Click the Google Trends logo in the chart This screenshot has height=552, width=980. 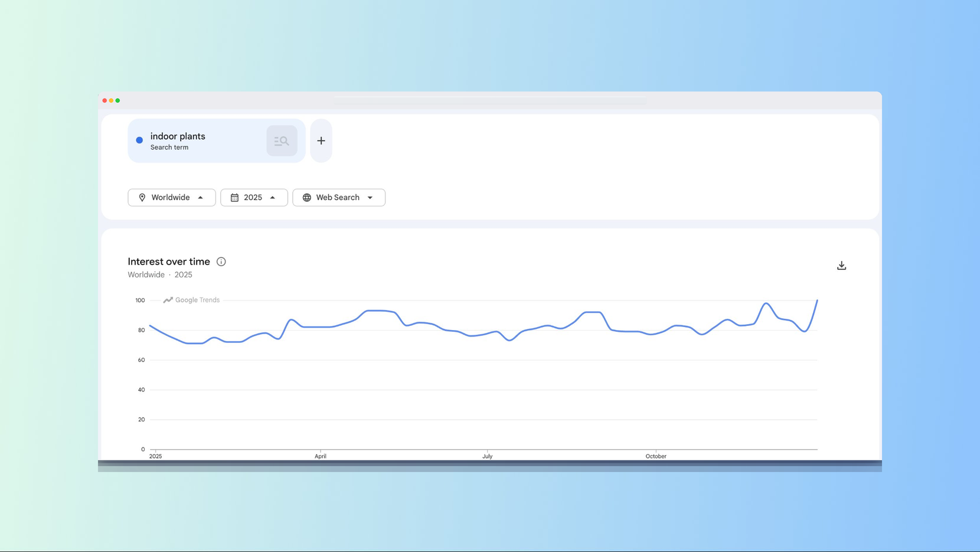(191, 300)
